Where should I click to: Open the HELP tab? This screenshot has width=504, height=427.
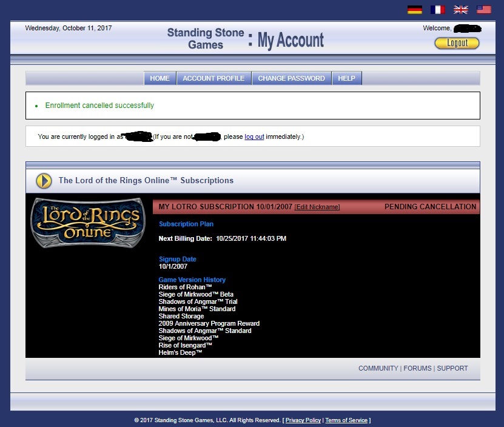(346, 78)
